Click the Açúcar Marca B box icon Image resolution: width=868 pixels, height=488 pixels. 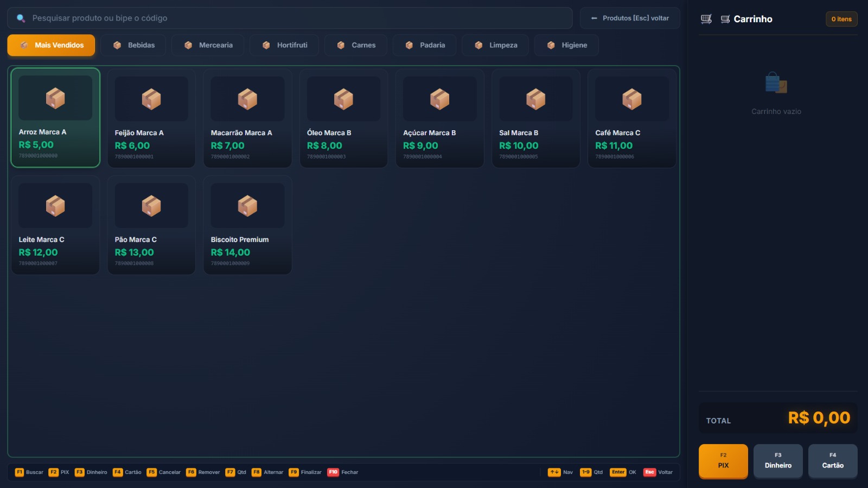click(440, 99)
